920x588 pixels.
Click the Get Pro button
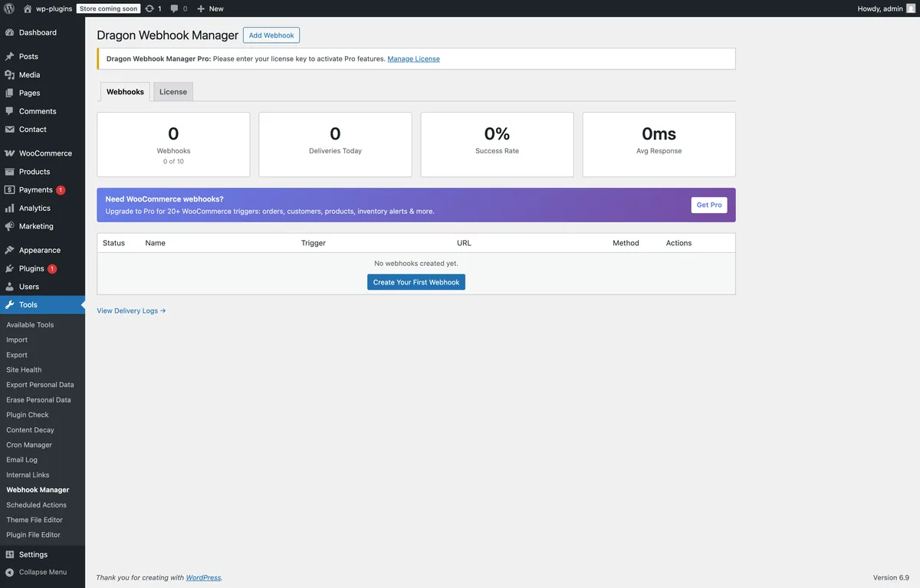pos(709,205)
